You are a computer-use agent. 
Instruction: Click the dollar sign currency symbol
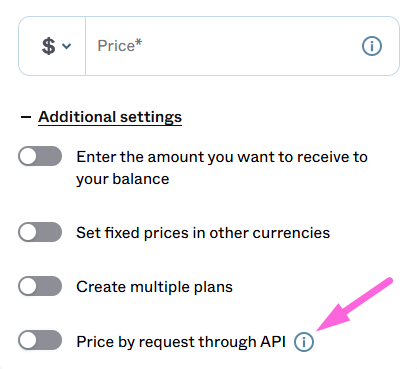(48, 46)
